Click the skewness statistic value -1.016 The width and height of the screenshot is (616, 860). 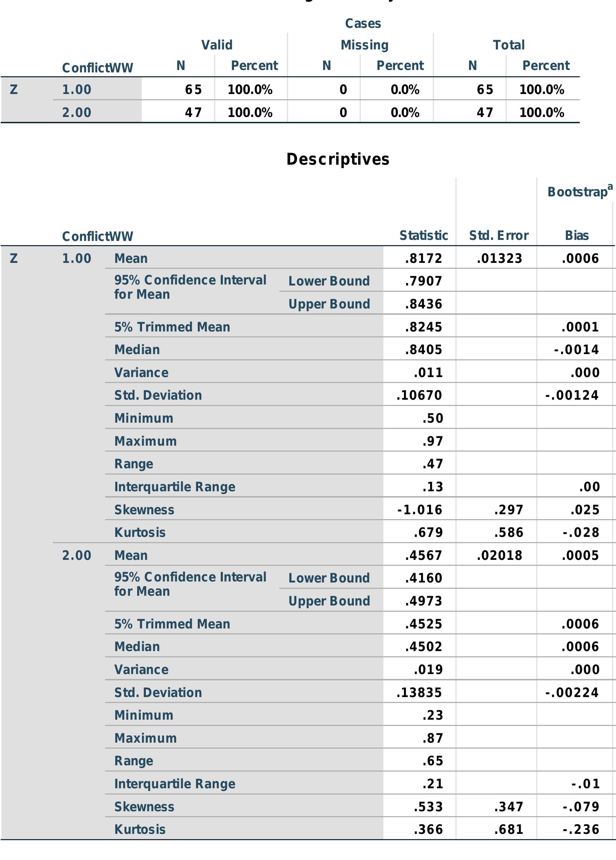(420, 510)
